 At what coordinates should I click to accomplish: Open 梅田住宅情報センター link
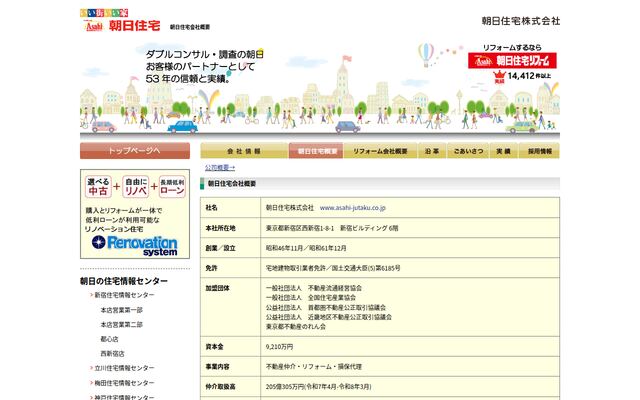coord(124,383)
